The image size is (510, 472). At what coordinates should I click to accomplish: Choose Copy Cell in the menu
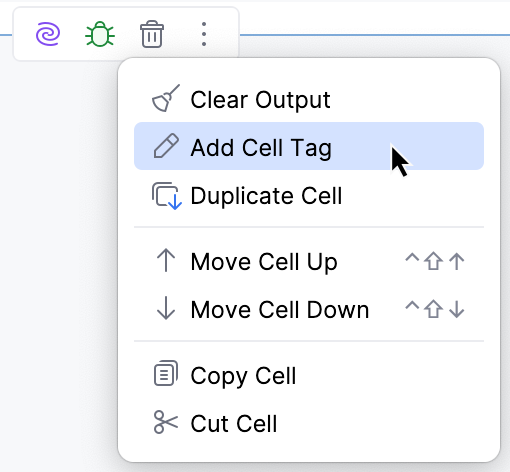pyautogui.click(x=309, y=376)
